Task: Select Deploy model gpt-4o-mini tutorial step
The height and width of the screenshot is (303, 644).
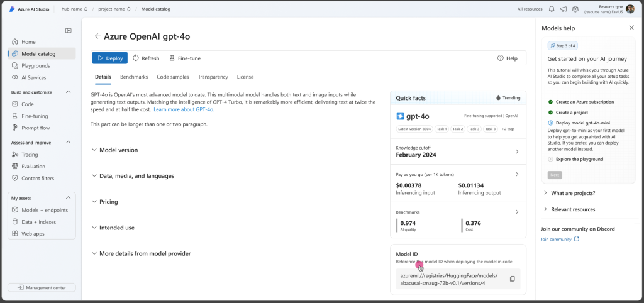Action: 578,123
